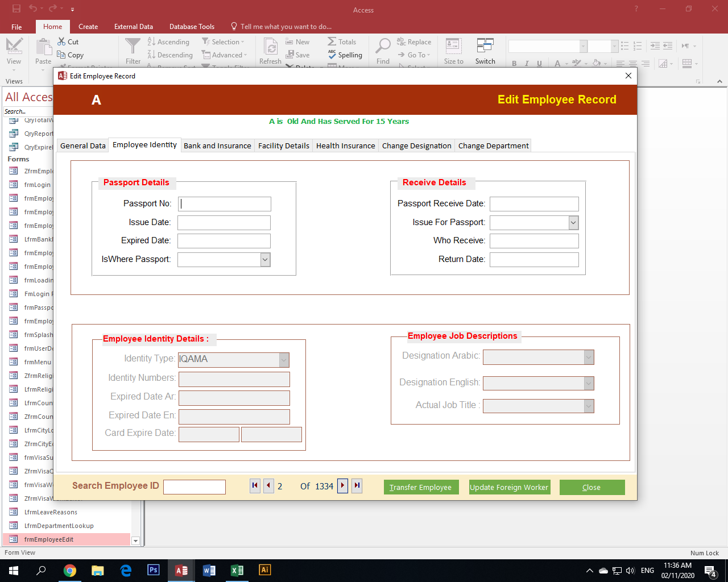Image resolution: width=728 pixels, height=582 pixels.
Task: Open IsWhere Passport dropdown
Action: coord(265,260)
